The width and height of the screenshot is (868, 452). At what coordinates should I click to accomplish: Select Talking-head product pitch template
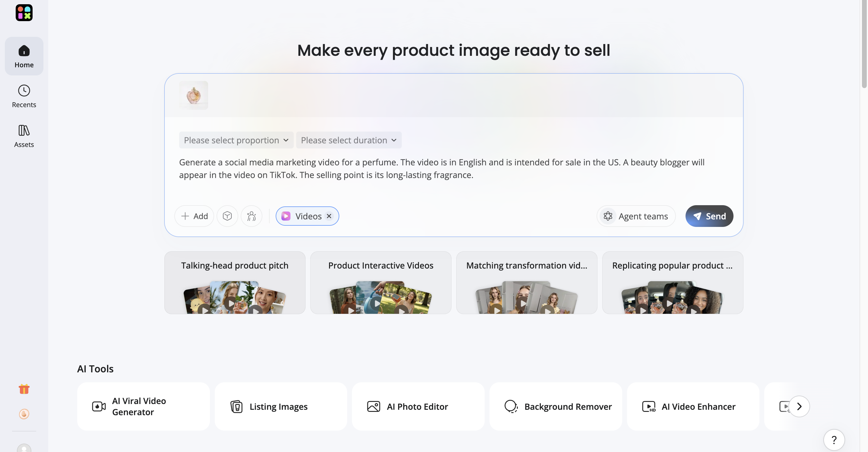235,282
